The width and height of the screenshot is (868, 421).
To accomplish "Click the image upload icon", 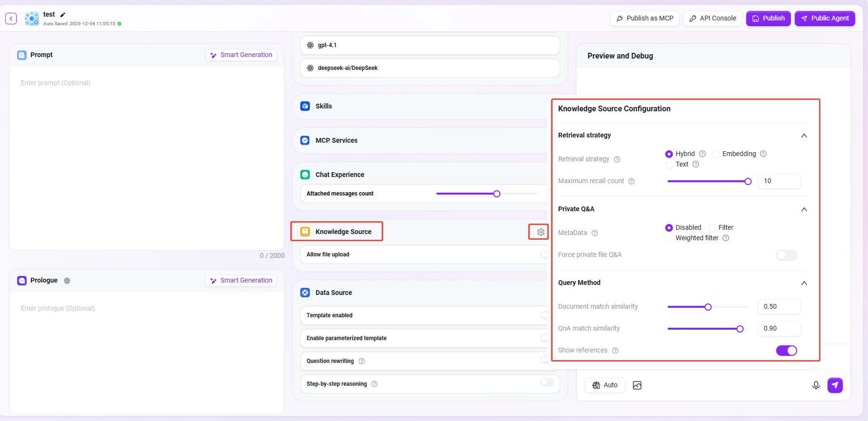I will [x=637, y=385].
